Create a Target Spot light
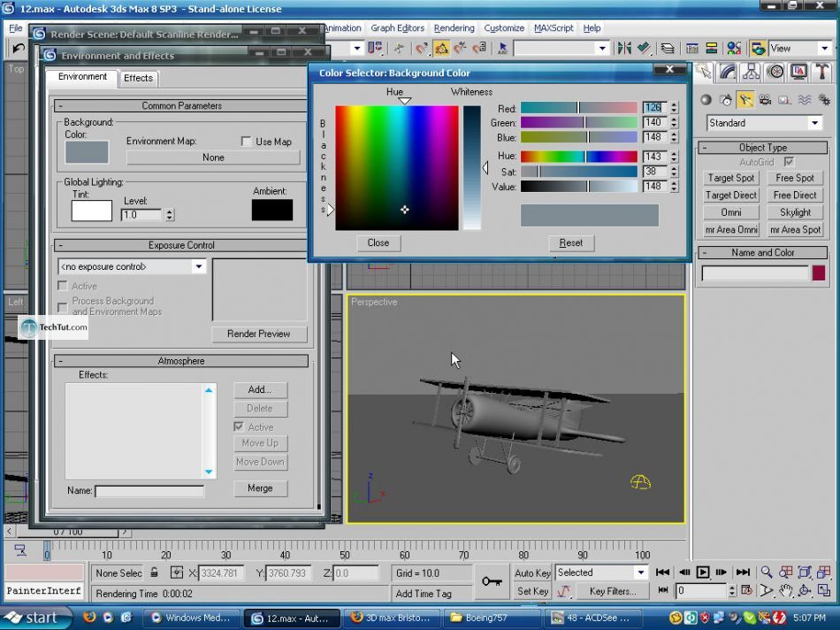Viewport: 840px width, 630px height. tap(730, 178)
